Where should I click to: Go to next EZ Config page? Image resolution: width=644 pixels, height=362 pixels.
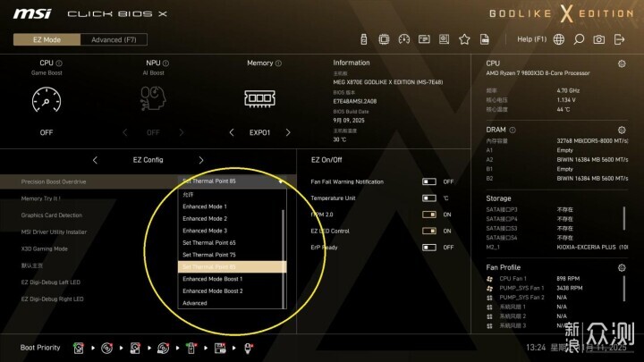tap(201, 160)
